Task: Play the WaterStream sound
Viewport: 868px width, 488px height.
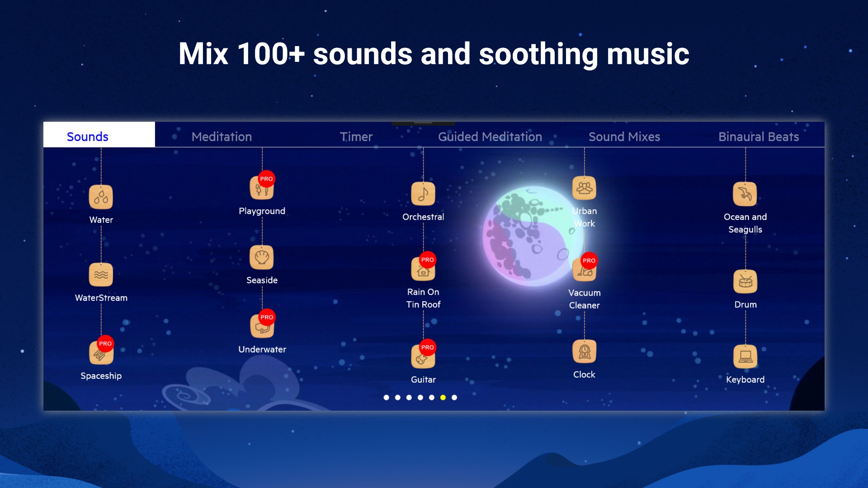Action: pyautogui.click(x=101, y=275)
